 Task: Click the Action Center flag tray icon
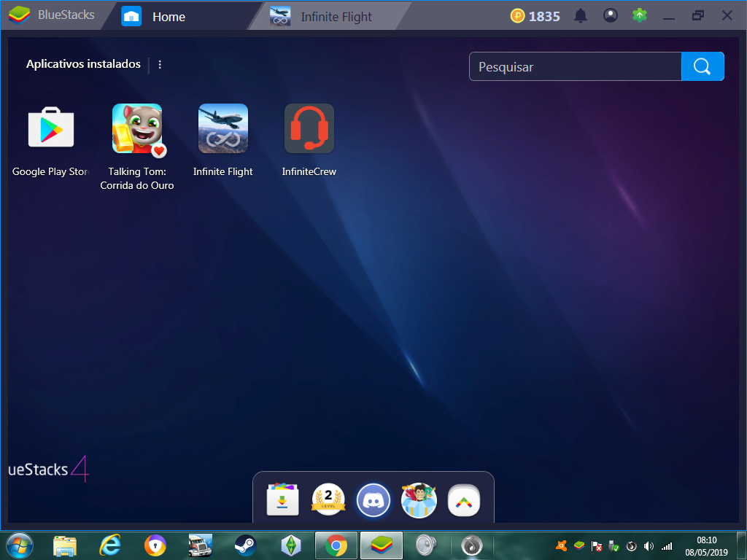pyautogui.click(x=597, y=546)
